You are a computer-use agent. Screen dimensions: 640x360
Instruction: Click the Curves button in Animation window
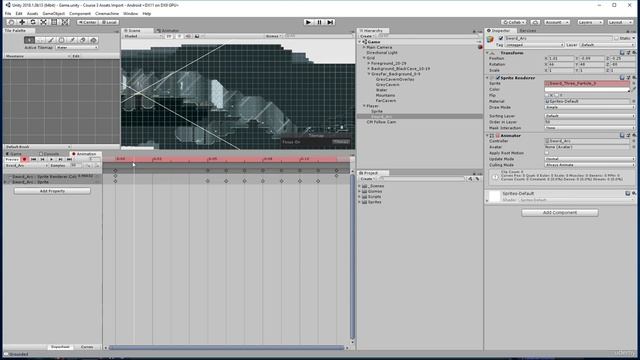[87, 347]
